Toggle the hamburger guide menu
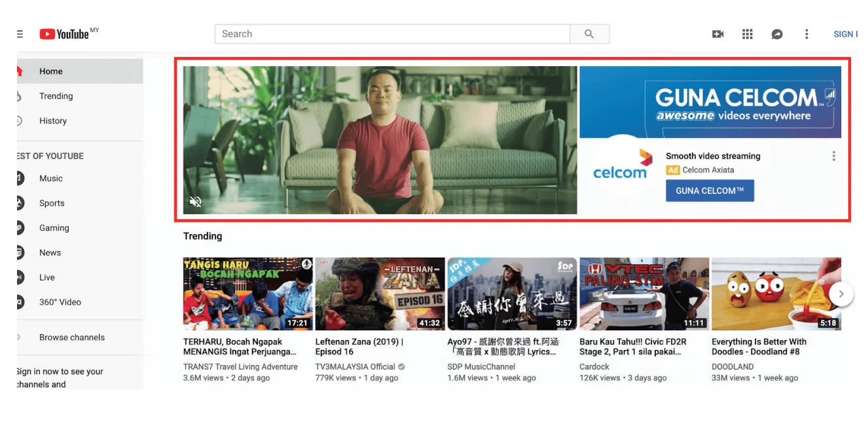The image size is (868, 422). tap(20, 34)
